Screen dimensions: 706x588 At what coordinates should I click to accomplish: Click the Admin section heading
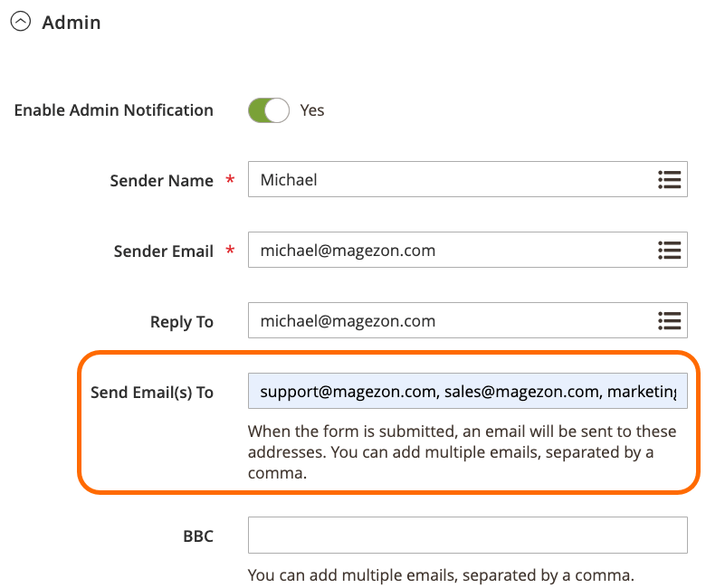tap(72, 22)
